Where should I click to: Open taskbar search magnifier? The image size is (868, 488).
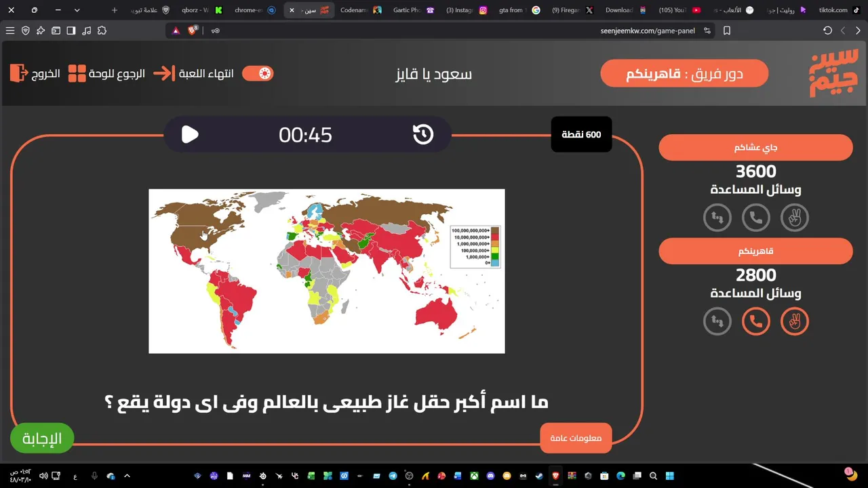click(653, 476)
